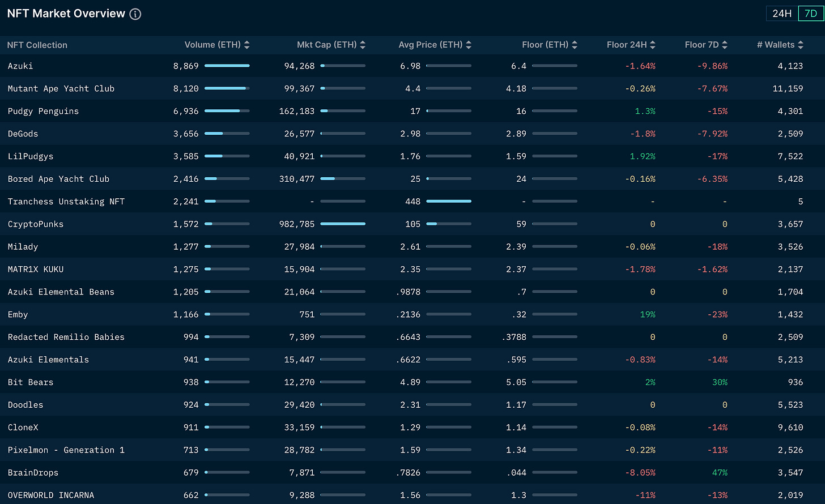
Task: Open the LilPudgys collection
Action: tap(31, 156)
